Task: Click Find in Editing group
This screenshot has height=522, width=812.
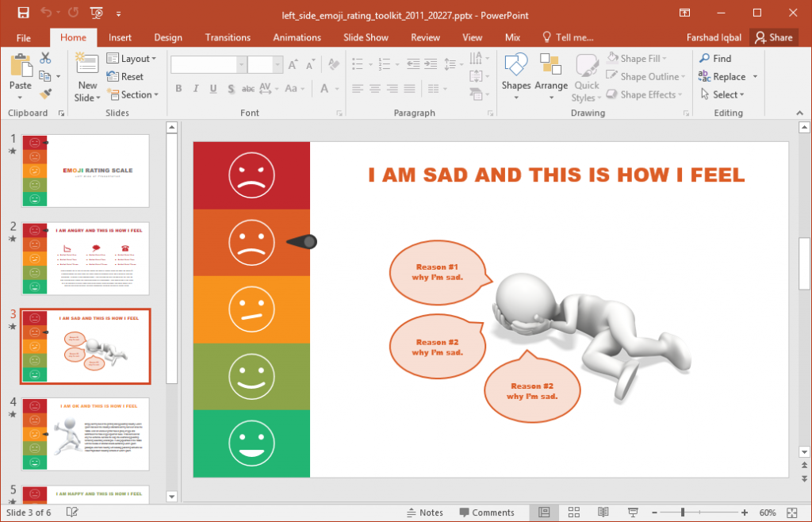Action: 715,59
